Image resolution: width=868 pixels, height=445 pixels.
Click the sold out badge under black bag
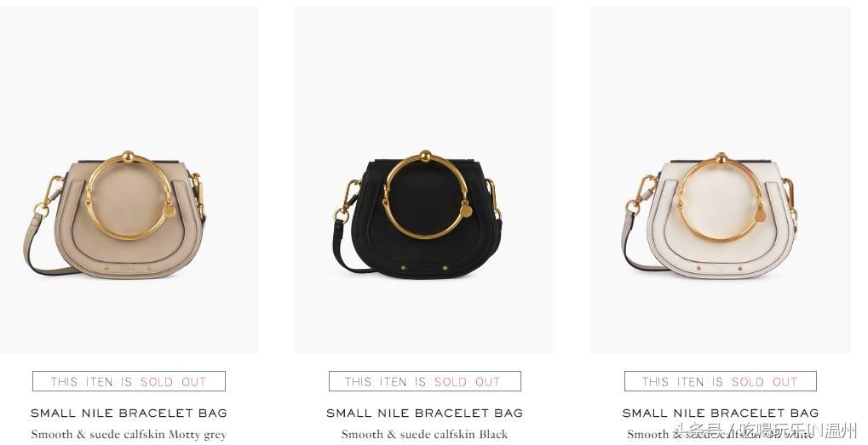424,381
